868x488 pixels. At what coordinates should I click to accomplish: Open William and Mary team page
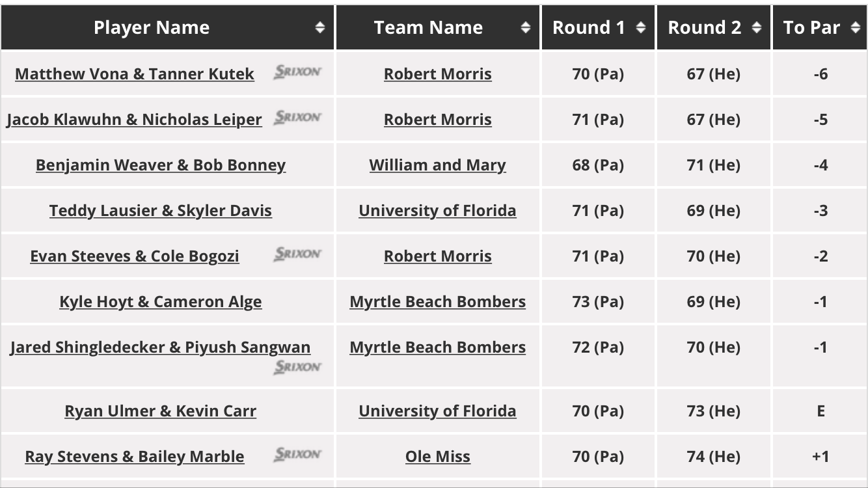click(437, 165)
